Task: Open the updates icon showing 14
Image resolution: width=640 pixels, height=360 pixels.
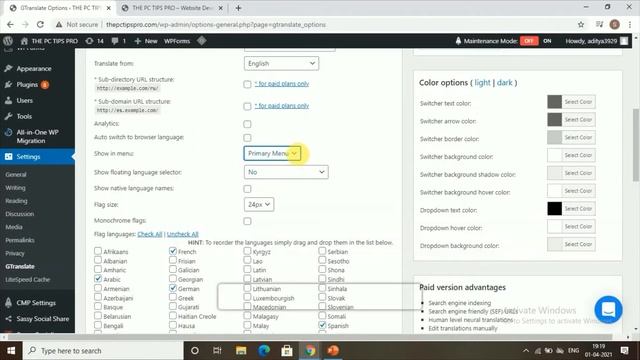Action: pyautogui.click(x=89, y=41)
